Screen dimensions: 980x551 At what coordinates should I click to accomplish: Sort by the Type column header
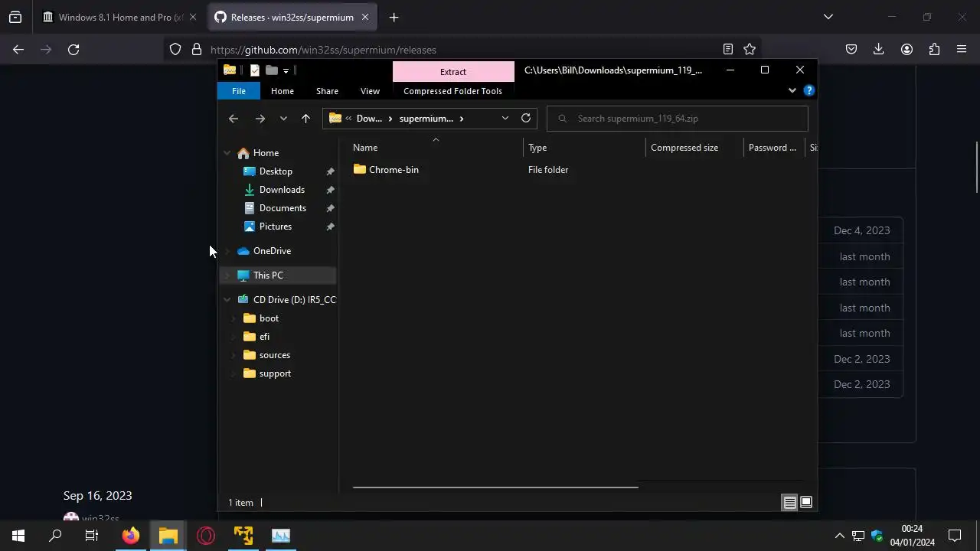[585, 148]
